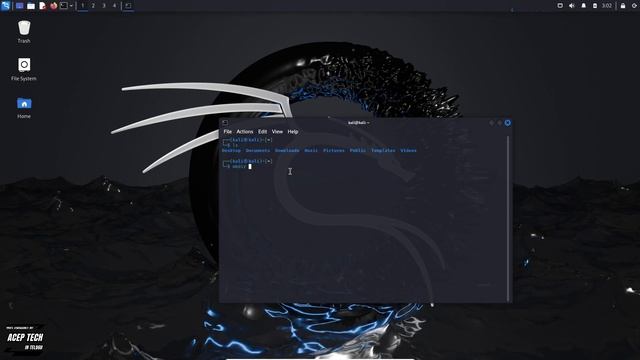640x360 pixels.
Task: Select the File System desktop icon
Action: [24, 69]
